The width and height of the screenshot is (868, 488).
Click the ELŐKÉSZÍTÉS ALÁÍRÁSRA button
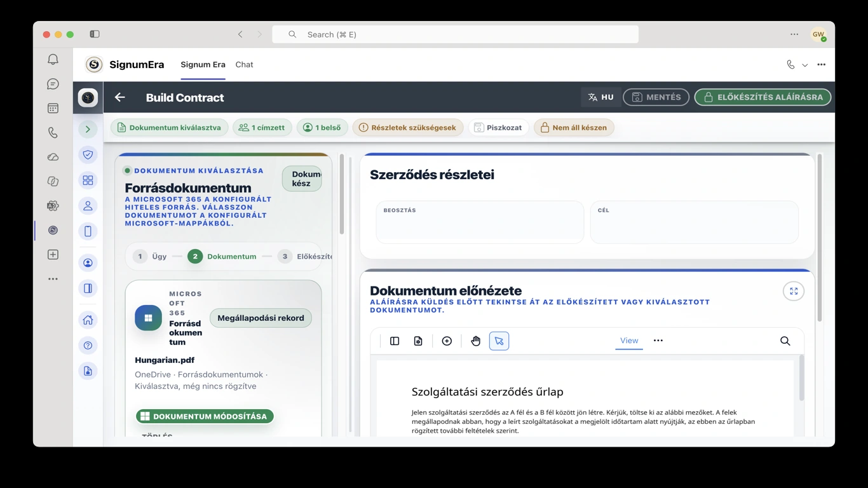tap(763, 97)
